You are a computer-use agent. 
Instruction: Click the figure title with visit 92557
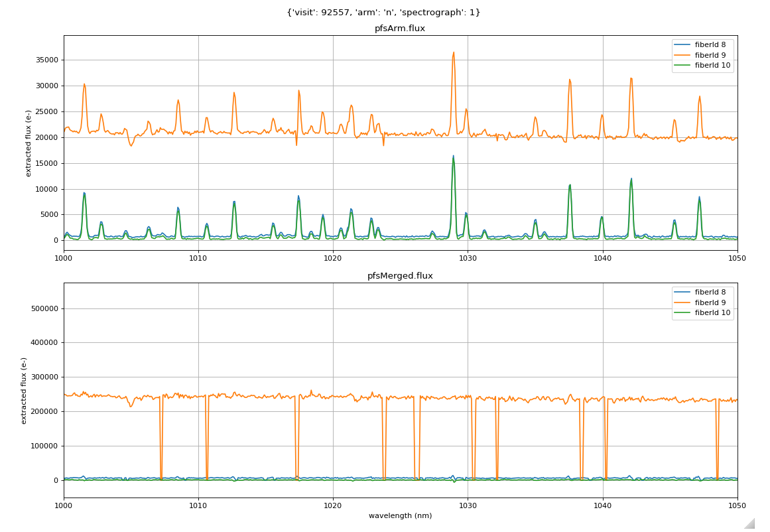[x=383, y=12]
